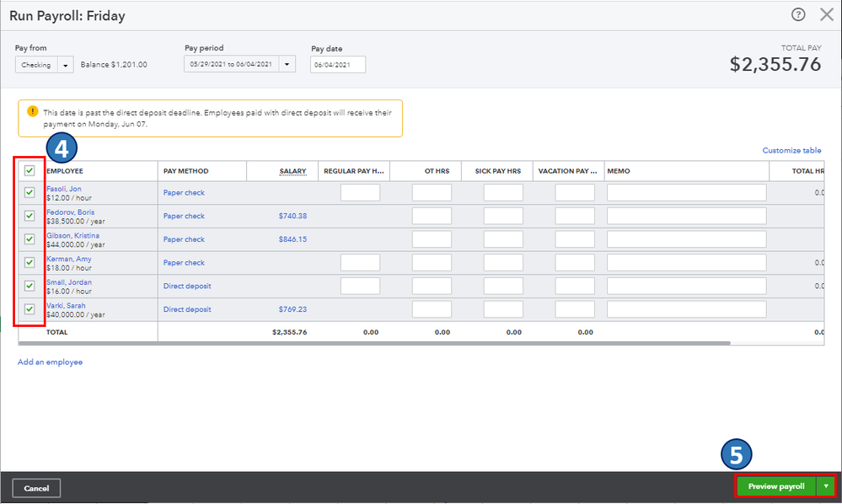Click Direct deposit for Small, Jordan

(187, 286)
